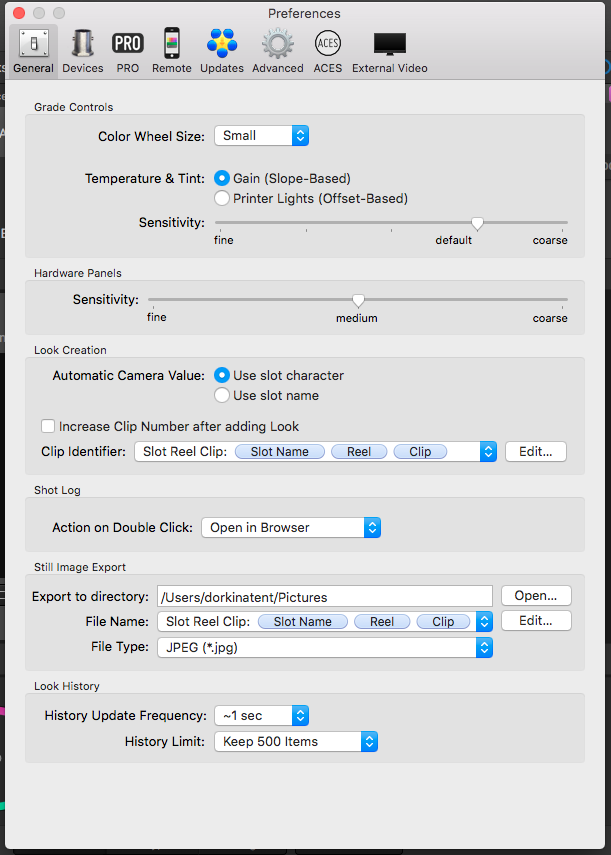The image size is (611, 855).
Task: Click Slot Name token in File Name
Action: (303, 622)
